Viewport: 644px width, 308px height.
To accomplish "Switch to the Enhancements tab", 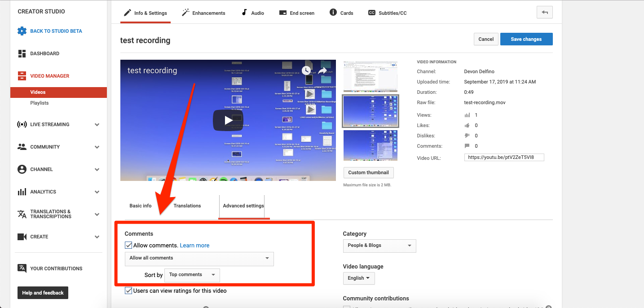I will (203, 13).
